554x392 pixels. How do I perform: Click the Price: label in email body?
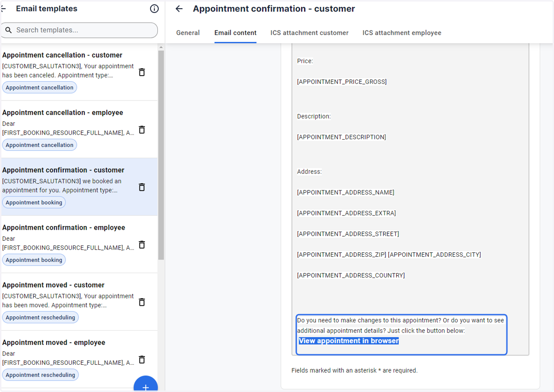coord(305,61)
